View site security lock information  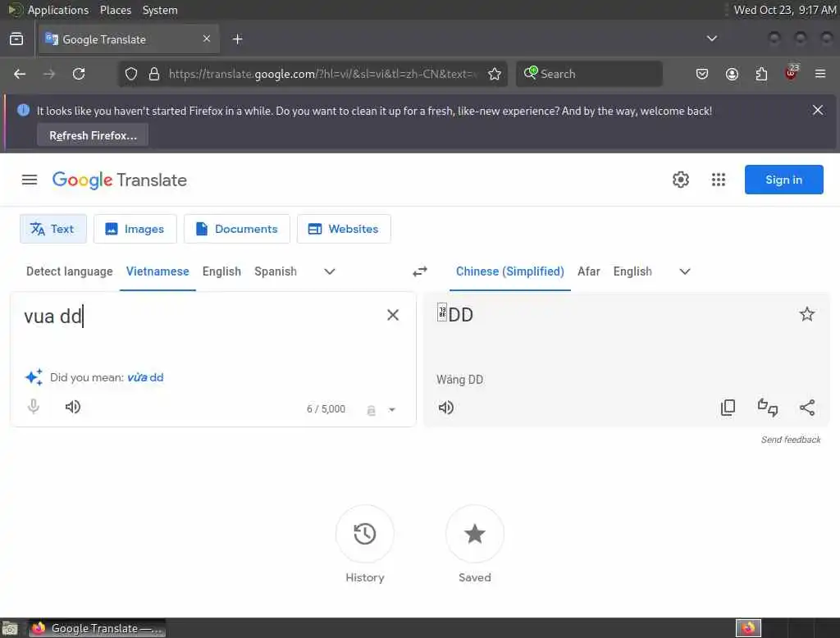pos(154,74)
